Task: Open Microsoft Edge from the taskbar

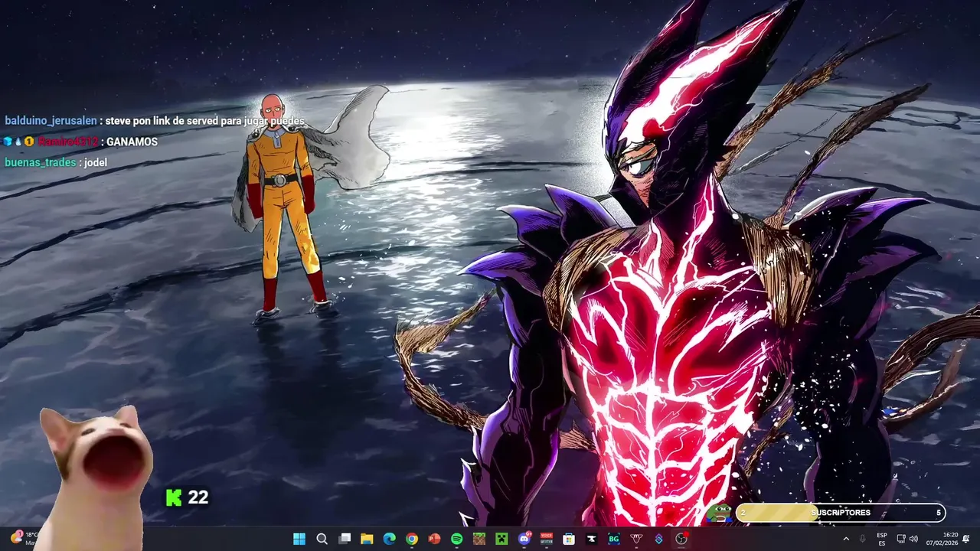Action: point(389,539)
